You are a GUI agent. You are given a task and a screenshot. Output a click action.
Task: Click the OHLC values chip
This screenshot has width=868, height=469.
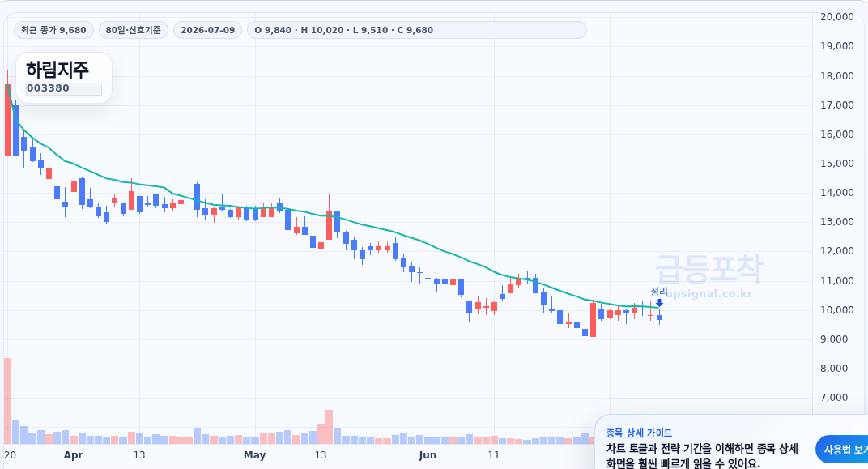[x=416, y=30]
